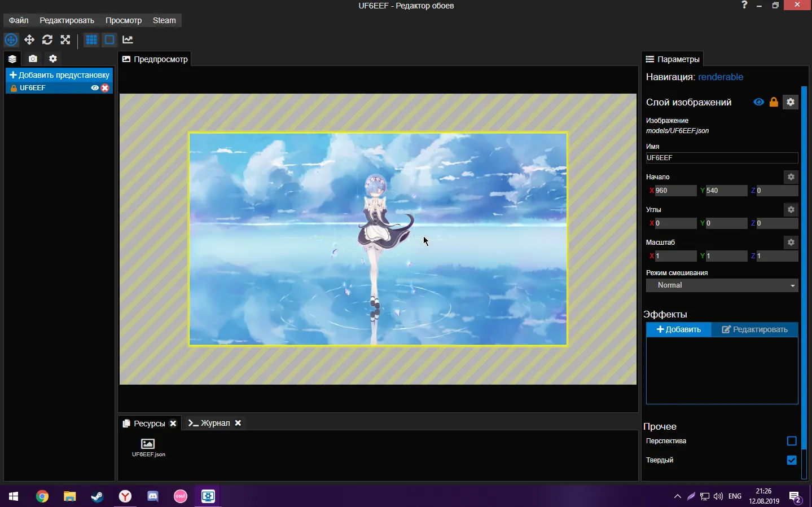Toggle eye icon beside Слой изображений
Screen dimensions: 812x507
(759, 102)
